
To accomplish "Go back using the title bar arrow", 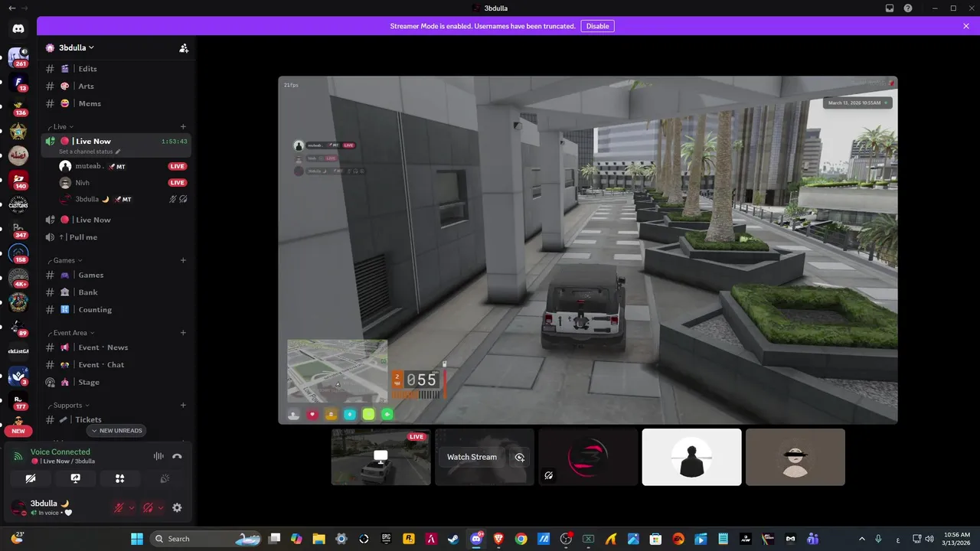I will coord(11,8).
